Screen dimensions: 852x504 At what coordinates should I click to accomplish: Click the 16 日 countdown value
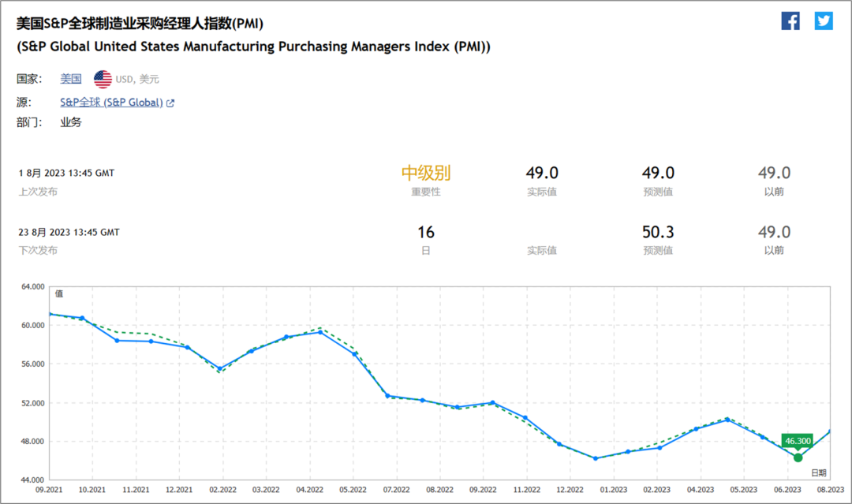[426, 233]
